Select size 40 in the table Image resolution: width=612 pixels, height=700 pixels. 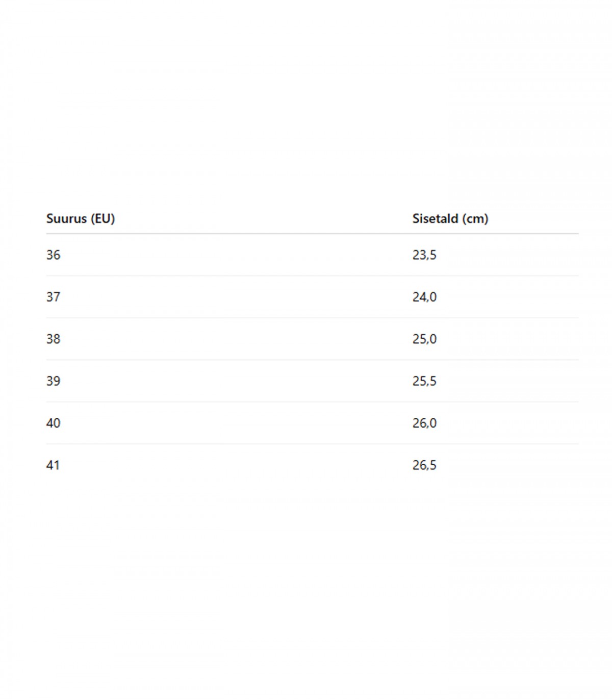53,423
